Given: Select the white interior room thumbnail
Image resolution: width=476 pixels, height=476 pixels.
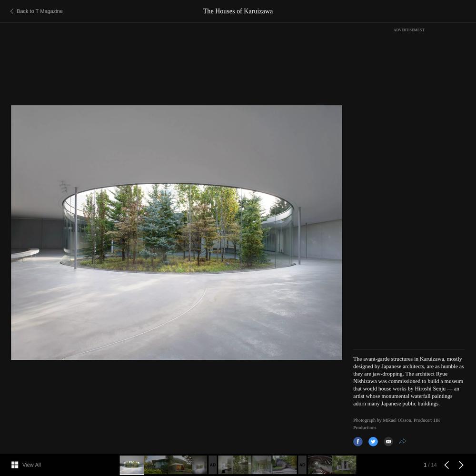Looking at the screenshot, I should (226, 465).
